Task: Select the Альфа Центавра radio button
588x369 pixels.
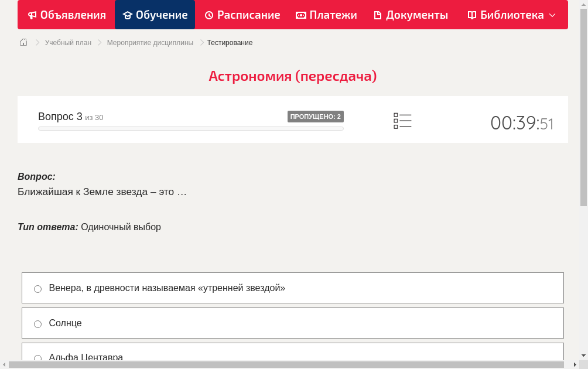Action: tap(37, 358)
